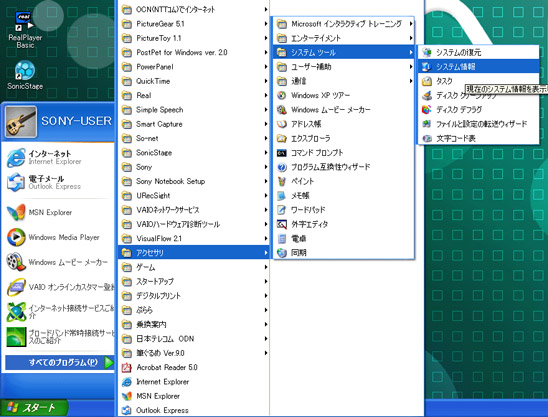Launch コマンド プロンプト
This screenshot has width=548, height=417.
(344, 152)
